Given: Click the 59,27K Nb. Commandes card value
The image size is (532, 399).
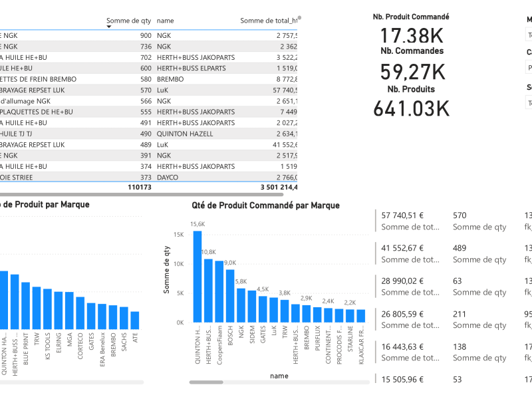Looking at the screenshot, I should point(412,72).
